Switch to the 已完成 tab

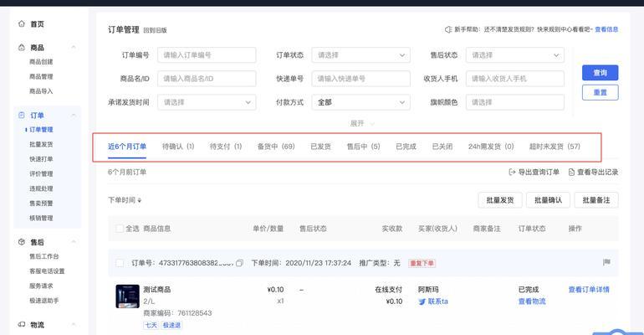point(406,147)
